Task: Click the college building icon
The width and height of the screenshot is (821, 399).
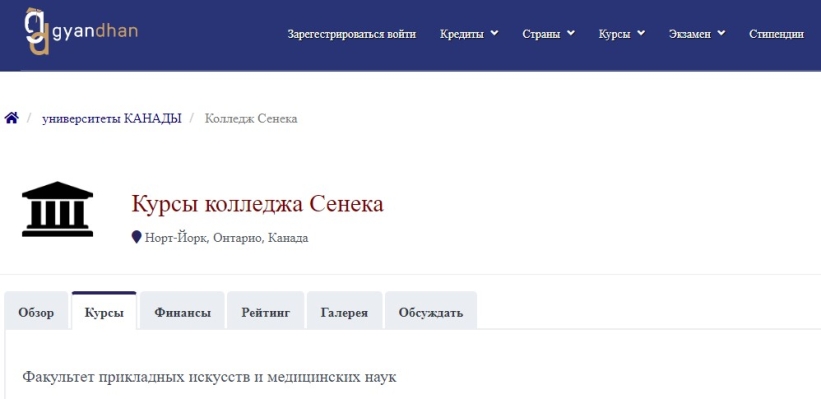Action: click(58, 209)
